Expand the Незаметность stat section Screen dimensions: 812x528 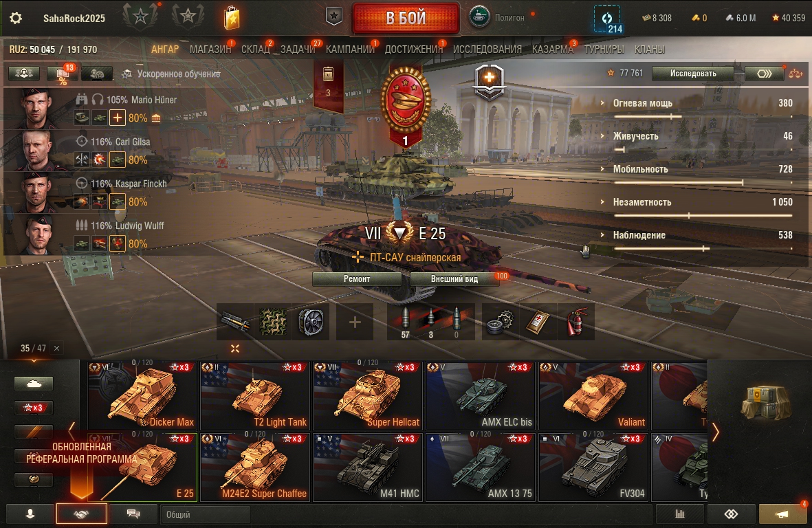(x=642, y=202)
